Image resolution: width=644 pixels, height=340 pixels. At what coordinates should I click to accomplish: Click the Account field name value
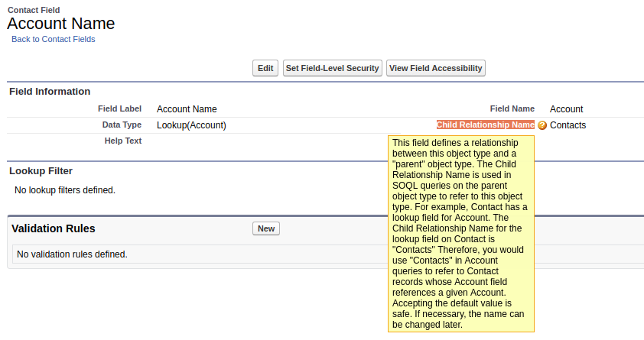566,109
